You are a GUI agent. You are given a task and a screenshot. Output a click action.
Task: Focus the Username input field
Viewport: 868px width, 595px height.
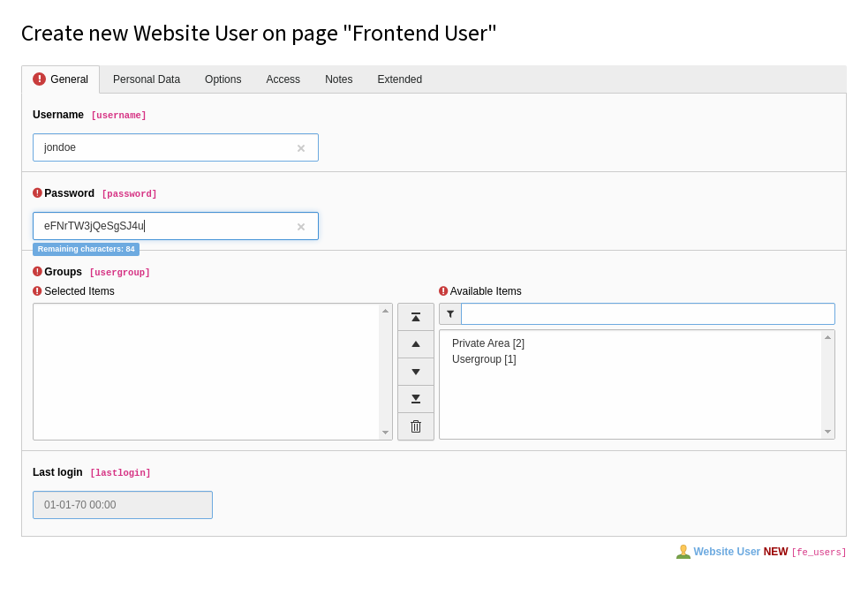click(x=176, y=147)
